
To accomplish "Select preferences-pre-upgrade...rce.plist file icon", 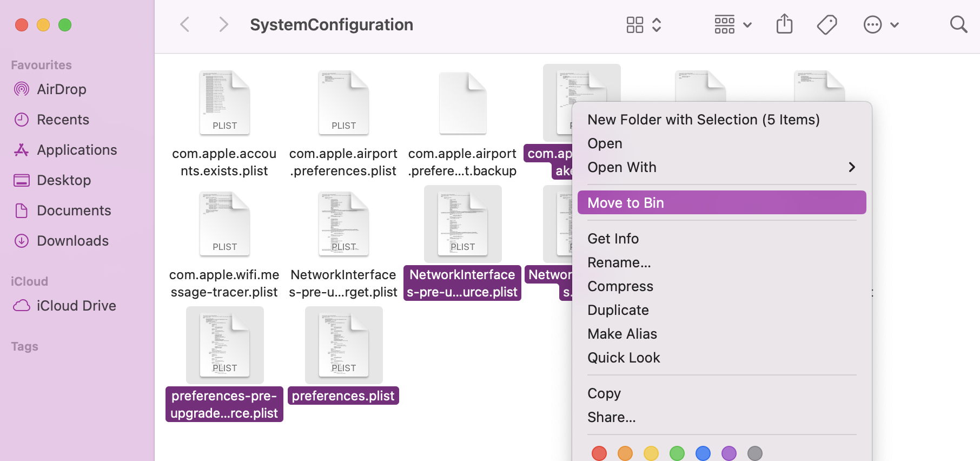I will click(224, 345).
